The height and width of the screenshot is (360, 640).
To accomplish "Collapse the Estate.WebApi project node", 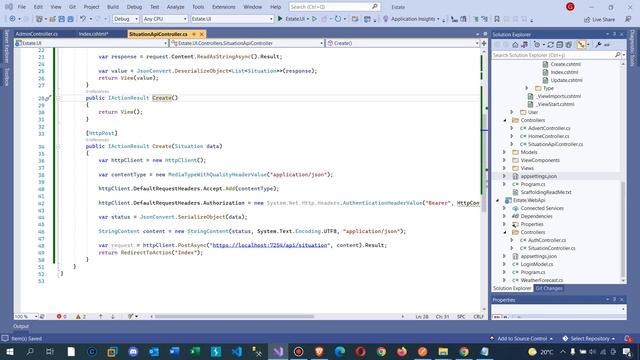I will [497, 200].
